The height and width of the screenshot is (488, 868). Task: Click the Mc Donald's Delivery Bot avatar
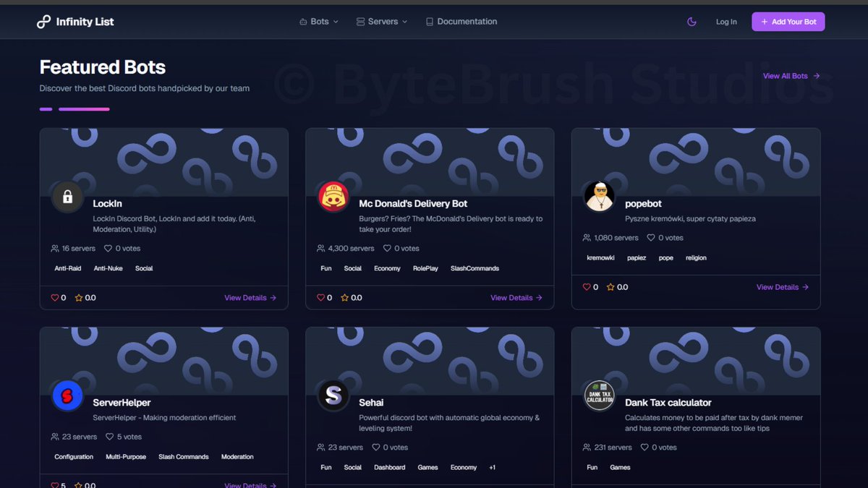pos(333,197)
